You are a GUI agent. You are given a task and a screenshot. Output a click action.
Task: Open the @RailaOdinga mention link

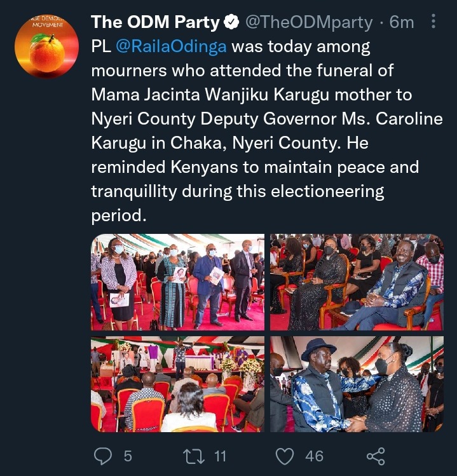click(171, 47)
